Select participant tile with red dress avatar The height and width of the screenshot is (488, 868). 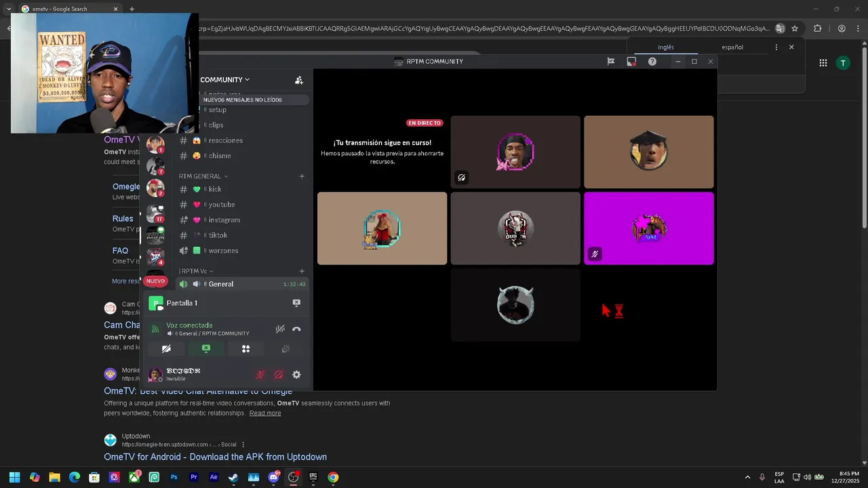tap(382, 228)
